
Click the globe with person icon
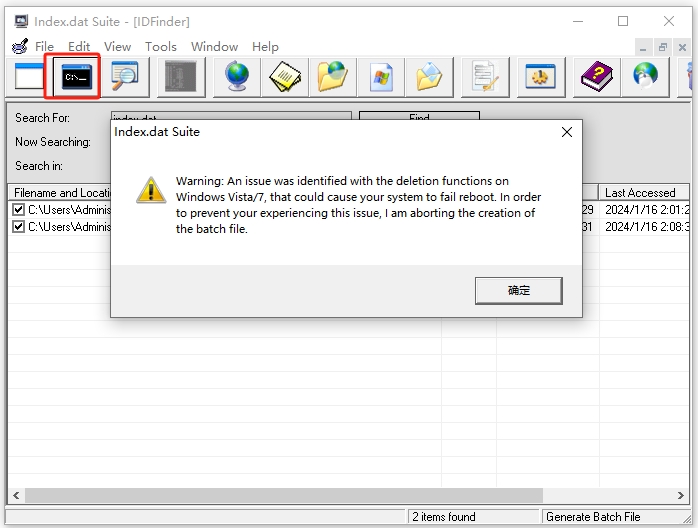tap(645, 77)
